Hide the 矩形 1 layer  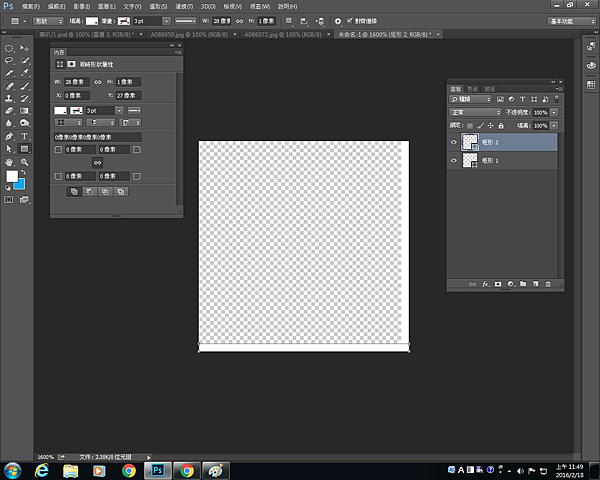click(x=454, y=160)
